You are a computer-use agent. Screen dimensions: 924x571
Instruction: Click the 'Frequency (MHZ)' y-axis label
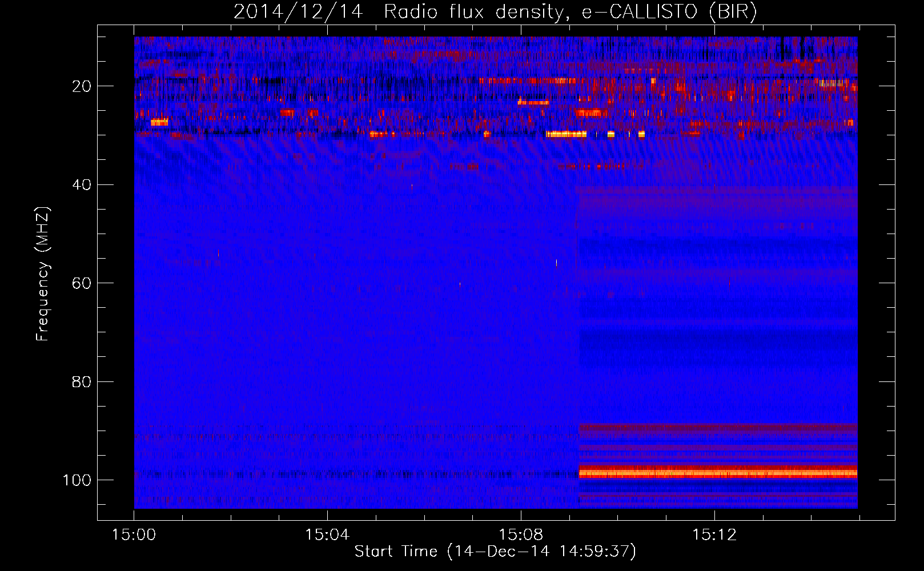43,274
